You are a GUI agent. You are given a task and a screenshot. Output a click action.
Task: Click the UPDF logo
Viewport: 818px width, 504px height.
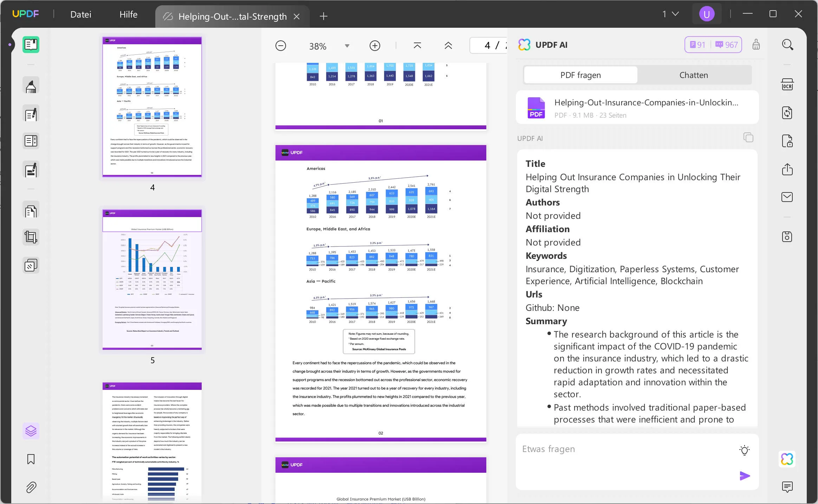point(26,14)
